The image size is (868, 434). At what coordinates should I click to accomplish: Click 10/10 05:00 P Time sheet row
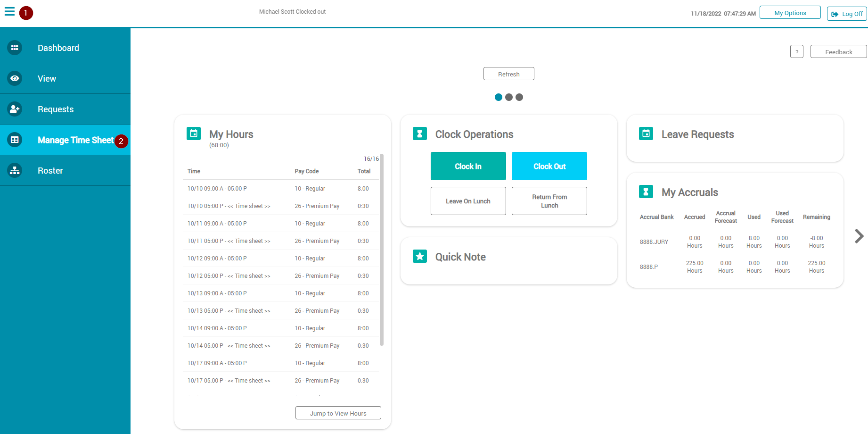(281, 206)
